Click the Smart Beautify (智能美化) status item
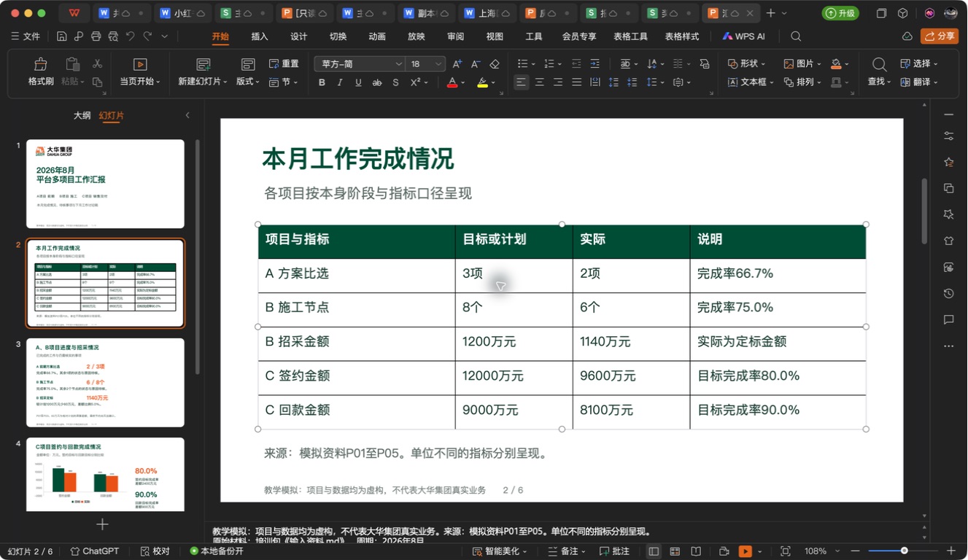Image resolution: width=968 pixels, height=560 pixels. point(499,551)
